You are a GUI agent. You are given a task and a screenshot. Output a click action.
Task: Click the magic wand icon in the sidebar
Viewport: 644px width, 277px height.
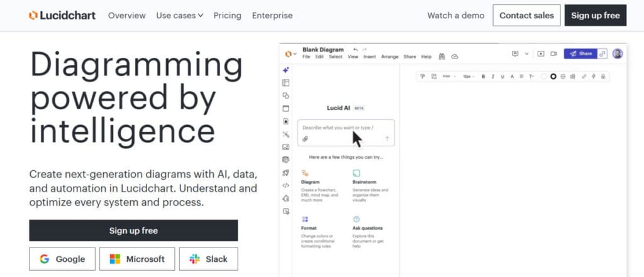pyautogui.click(x=286, y=134)
